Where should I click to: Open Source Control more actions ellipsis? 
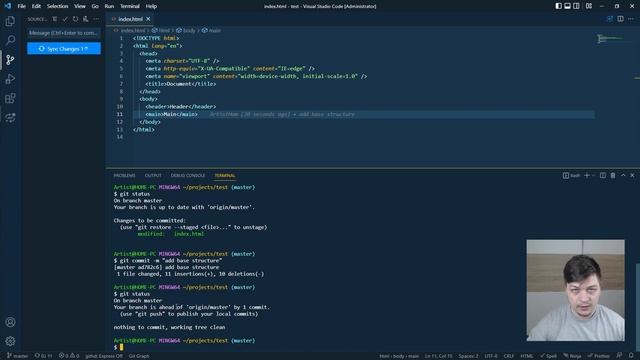pyautogui.click(x=96, y=19)
